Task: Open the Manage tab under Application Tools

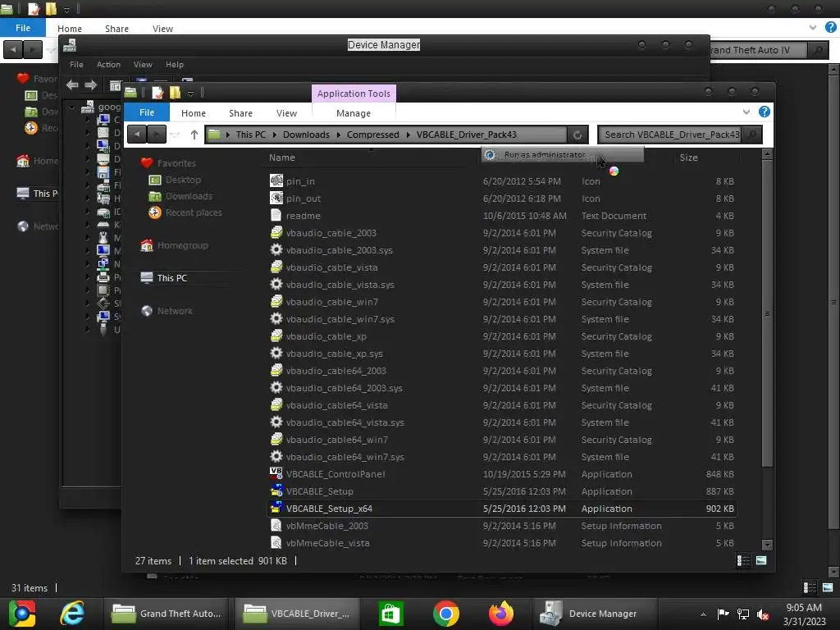Action: click(x=354, y=113)
